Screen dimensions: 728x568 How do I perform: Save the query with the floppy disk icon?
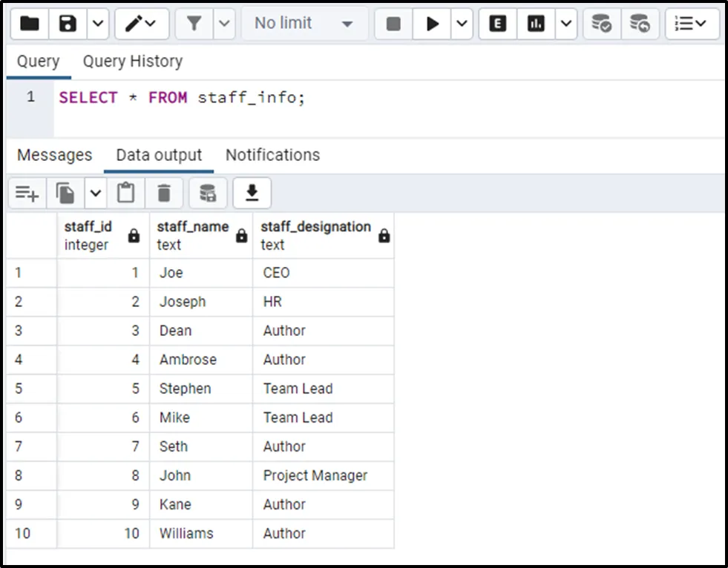coord(68,24)
